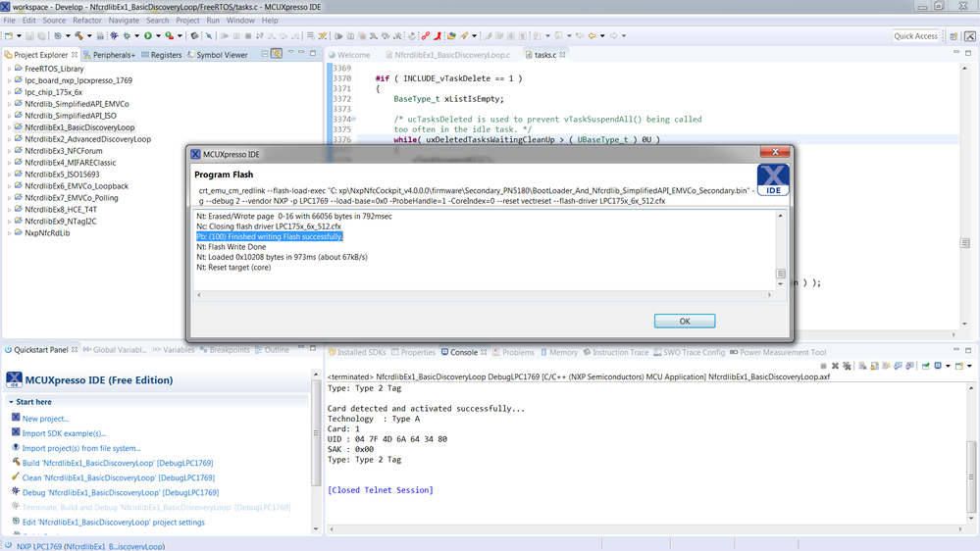Screen dimensions: 980x551
Task: Click the Build hammer icon
Action: [78, 36]
